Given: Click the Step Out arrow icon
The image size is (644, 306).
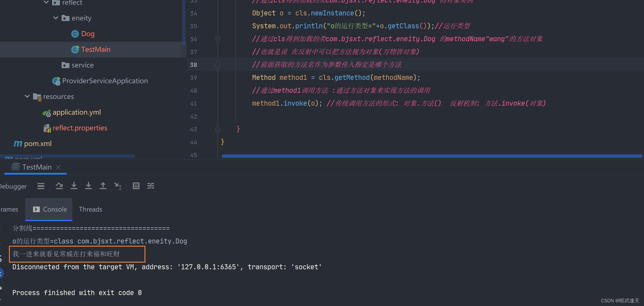Looking at the screenshot, I should [x=103, y=186].
